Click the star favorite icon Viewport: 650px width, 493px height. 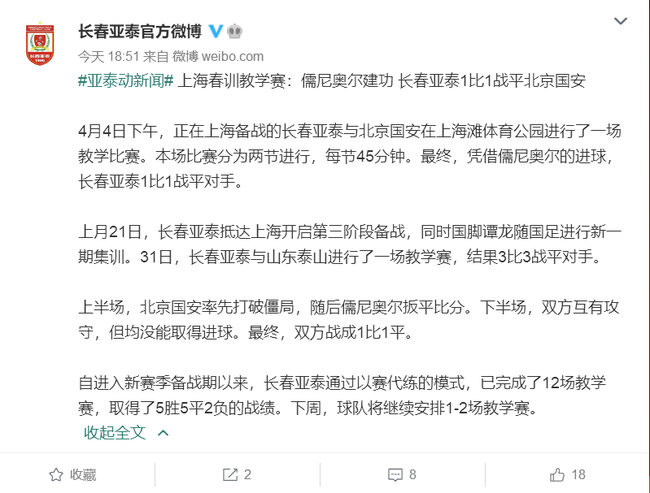point(56,475)
